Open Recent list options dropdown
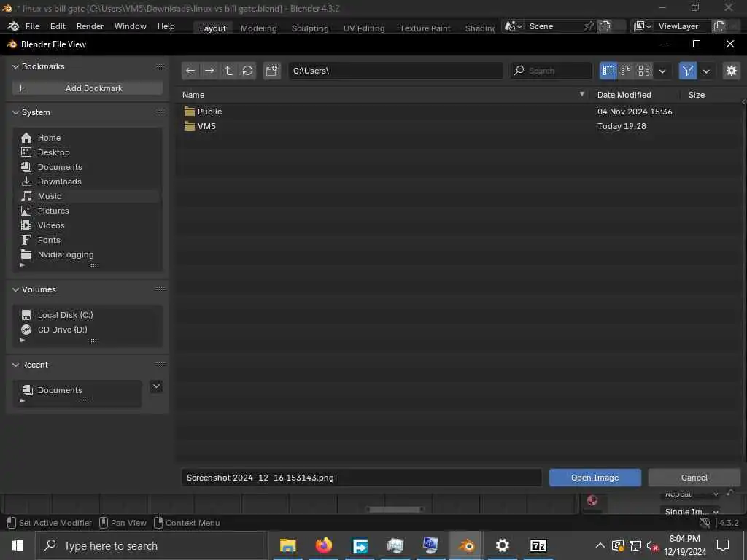The width and height of the screenshot is (747, 560). click(156, 386)
